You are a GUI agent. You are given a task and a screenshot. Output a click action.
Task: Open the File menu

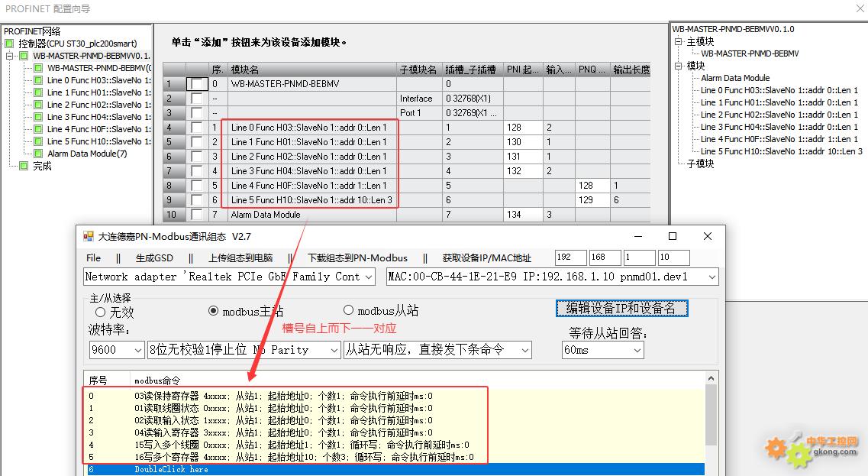(x=93, y=257)
